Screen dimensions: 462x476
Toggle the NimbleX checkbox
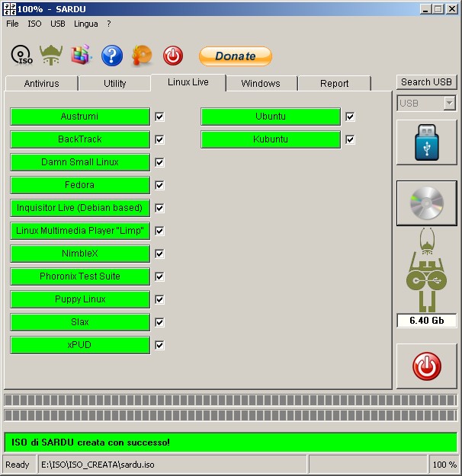159,254
